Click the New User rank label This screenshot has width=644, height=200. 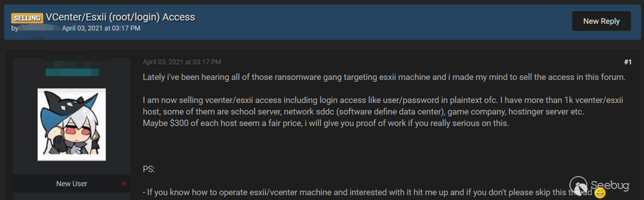[x=72, y=184]
